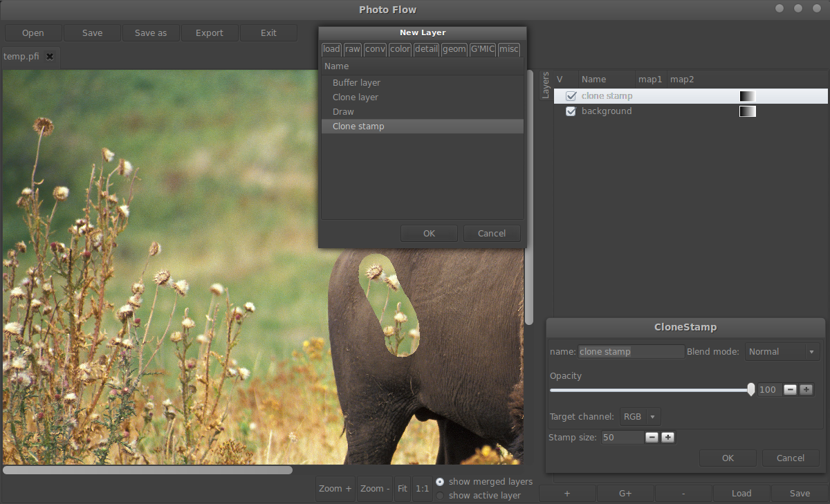
Task: Delete the selected layer with the - icon
Action: point(683,493)
